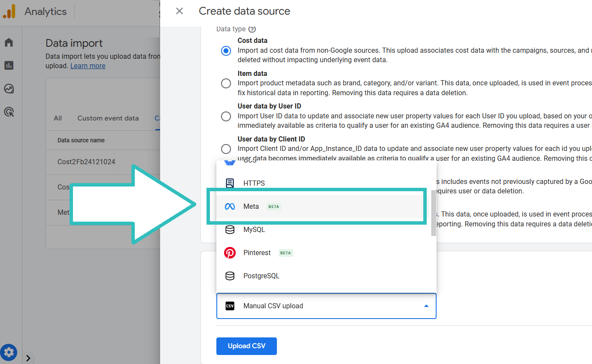
Task: Open the Explore icon in sidebar
Action: pos(9,89)
